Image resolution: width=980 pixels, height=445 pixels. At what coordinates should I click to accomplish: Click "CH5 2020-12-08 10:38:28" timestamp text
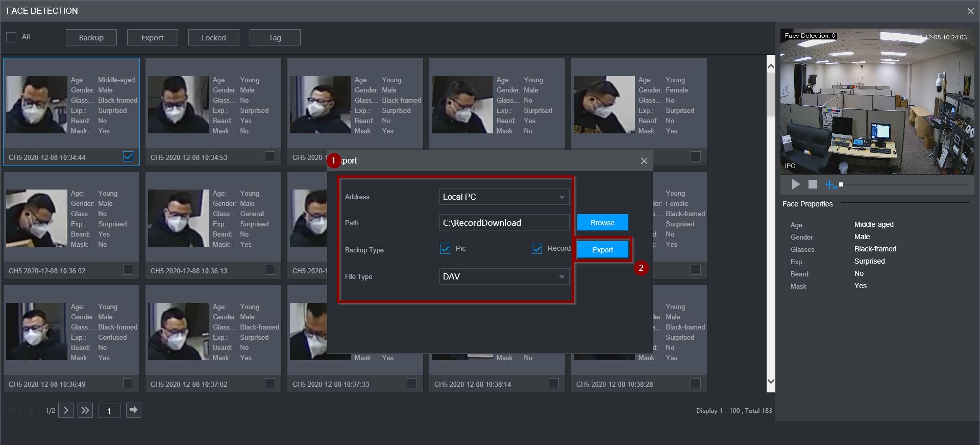(x=615, y=384)
